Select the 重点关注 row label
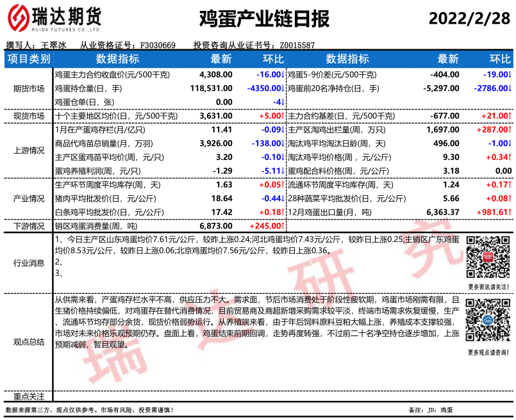 [28, 397]
